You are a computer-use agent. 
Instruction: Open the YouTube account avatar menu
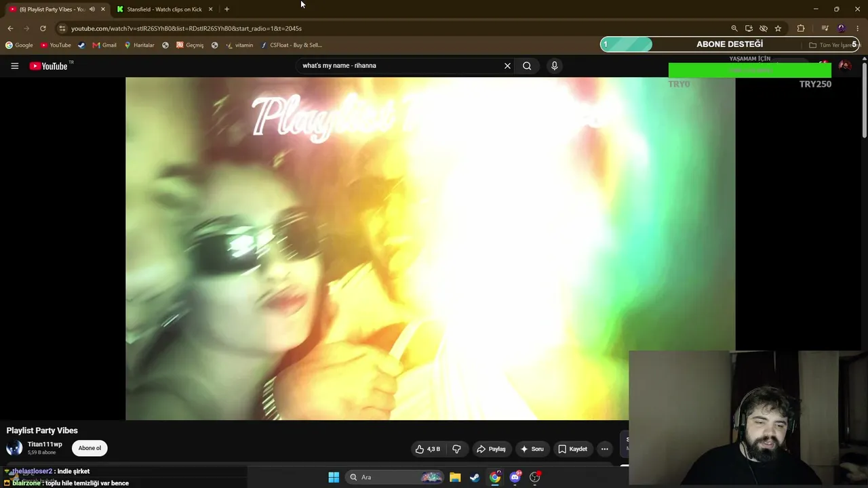[x=845, y=66]
